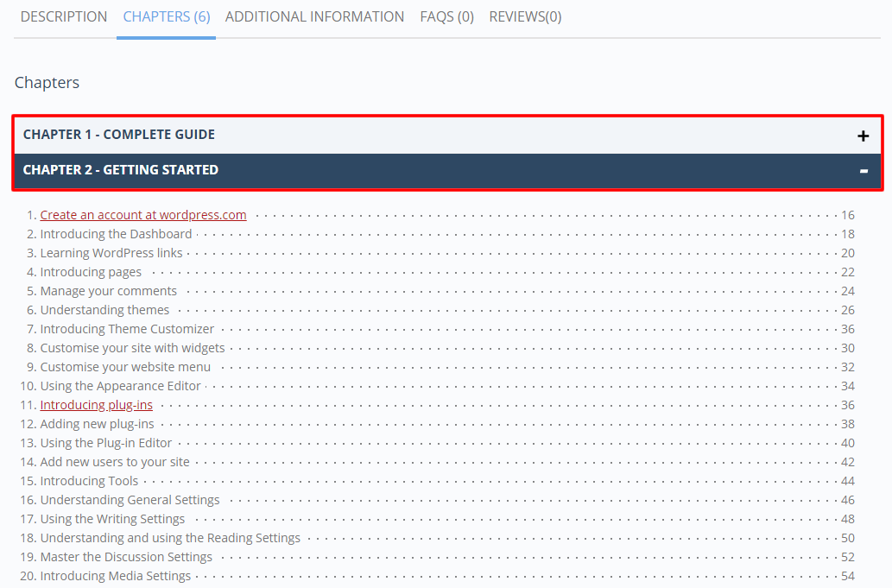
Task: Open the Reviews(0) tab
Action: click(525, 16)
